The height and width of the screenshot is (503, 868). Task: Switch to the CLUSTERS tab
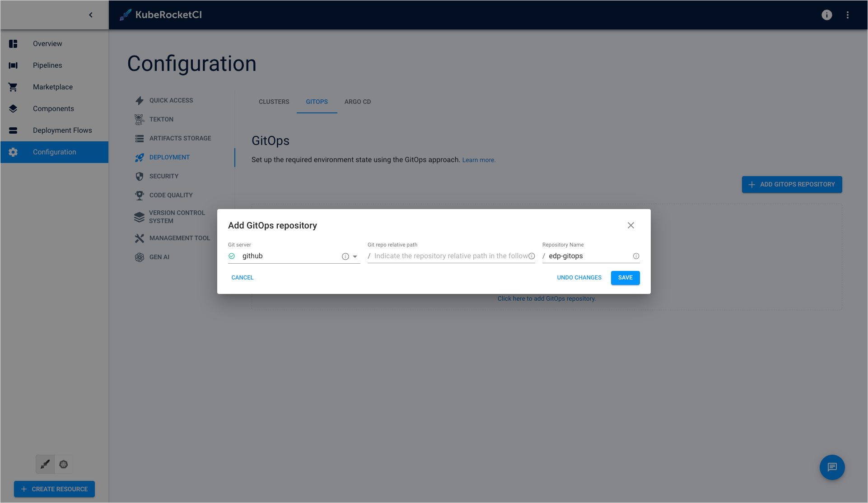tap(274, 102)
